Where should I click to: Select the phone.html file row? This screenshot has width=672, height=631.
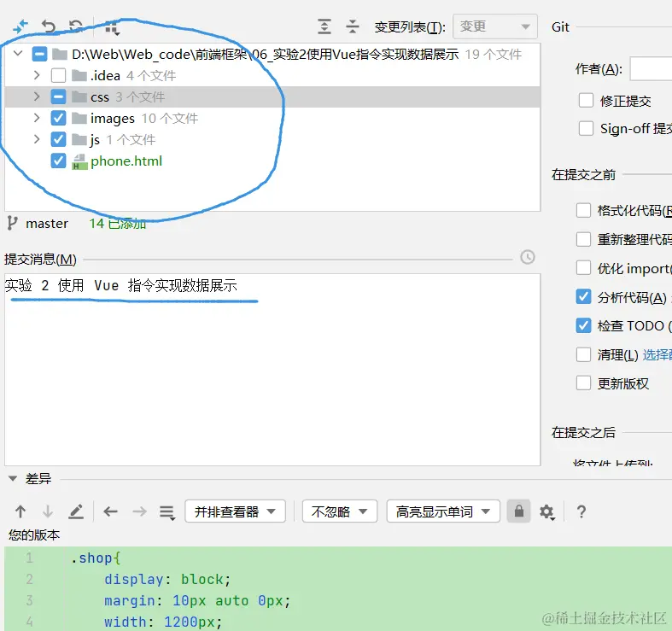coord(272,161)
